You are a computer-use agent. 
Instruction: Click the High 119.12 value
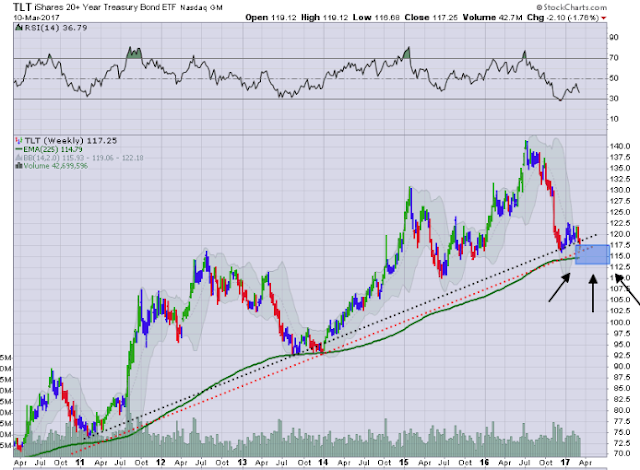(x=325, y=18)
